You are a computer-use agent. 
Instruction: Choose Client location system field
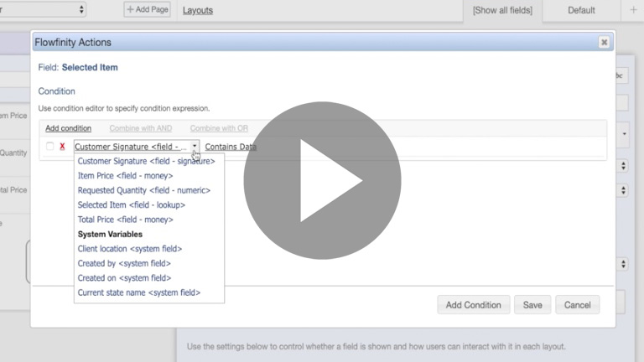(129, 249)
